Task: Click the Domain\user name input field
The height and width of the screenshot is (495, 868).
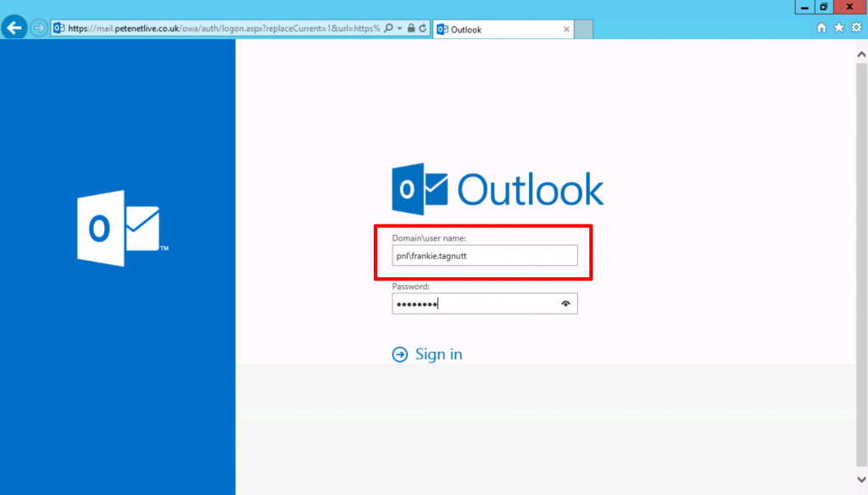Action: pos(484,255)
